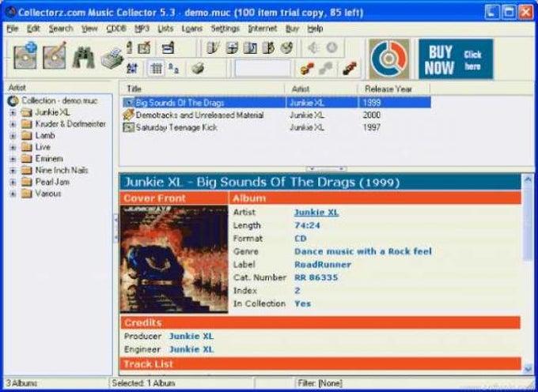
Task: Click the horizontal splitter grip above details
Action: (x=326, y=169)
